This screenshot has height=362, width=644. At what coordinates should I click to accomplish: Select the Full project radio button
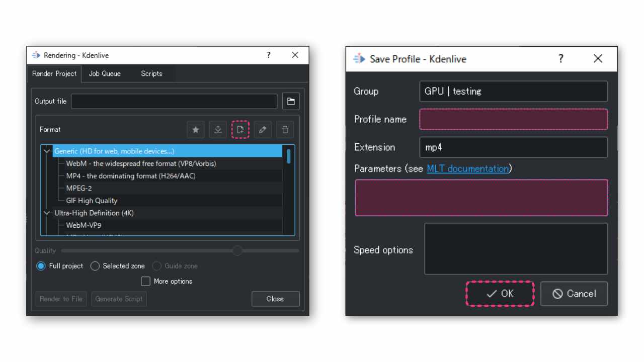(41, 266)
